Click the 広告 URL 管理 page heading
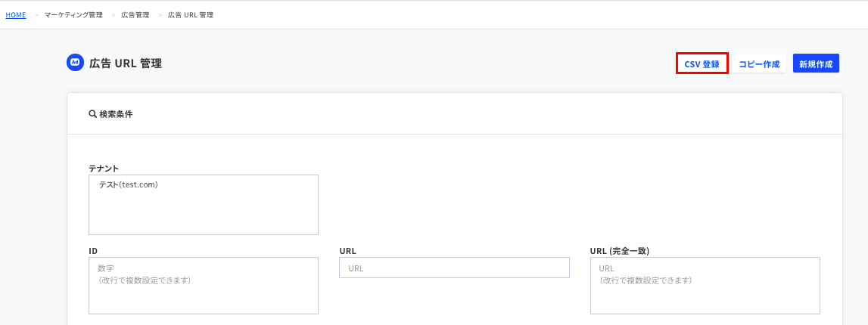This screenshot has width=868, height=325. point(125,63)
